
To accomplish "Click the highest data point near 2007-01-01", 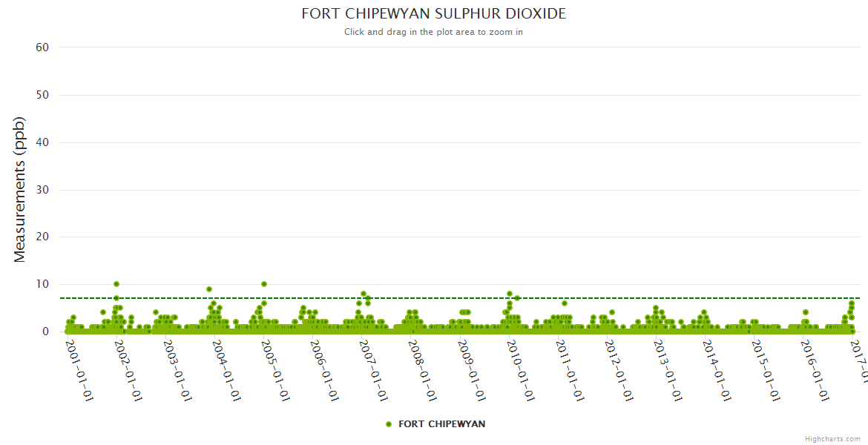I will pyautogui.click(x=364, y=294).
